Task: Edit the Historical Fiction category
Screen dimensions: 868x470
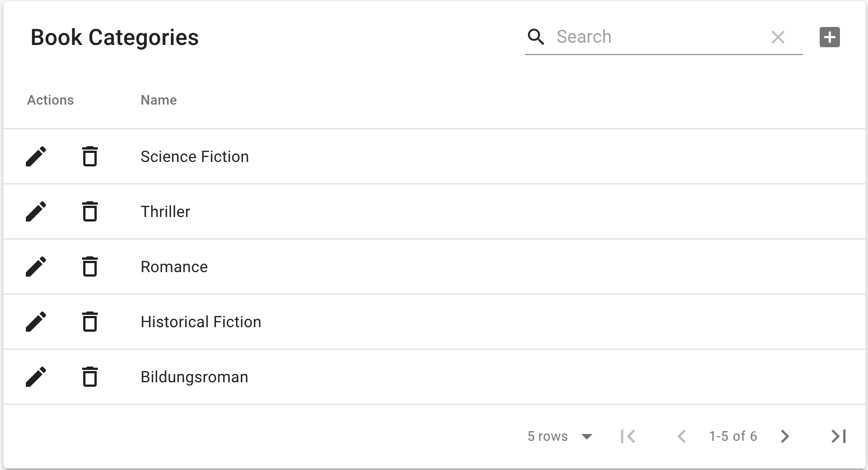Action: (36, 322)
